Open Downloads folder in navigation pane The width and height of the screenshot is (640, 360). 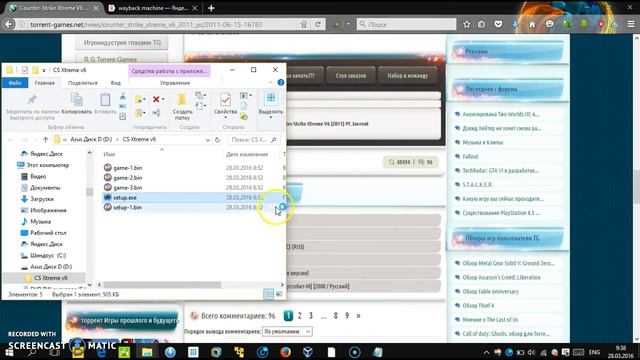coord(42,199)
